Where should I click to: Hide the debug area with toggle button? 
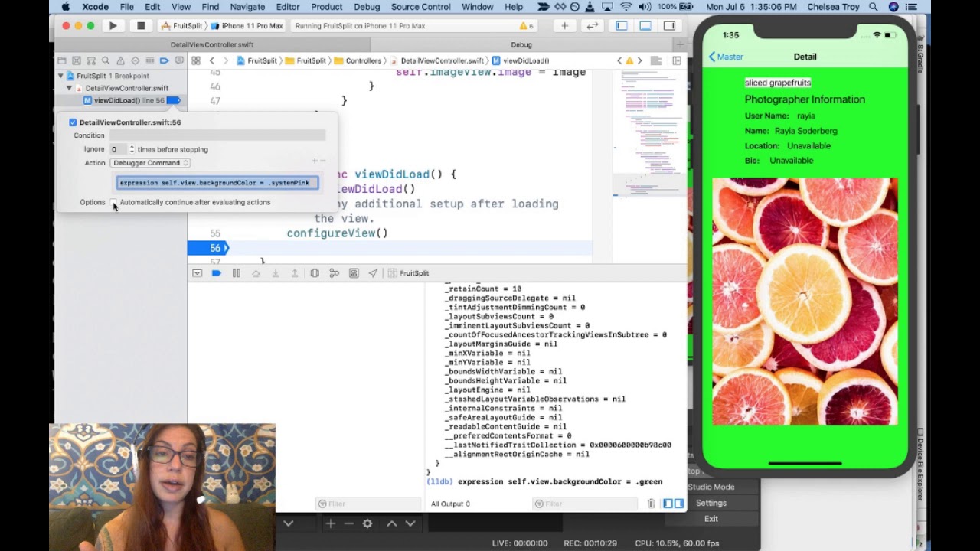(x=197, y=273)
